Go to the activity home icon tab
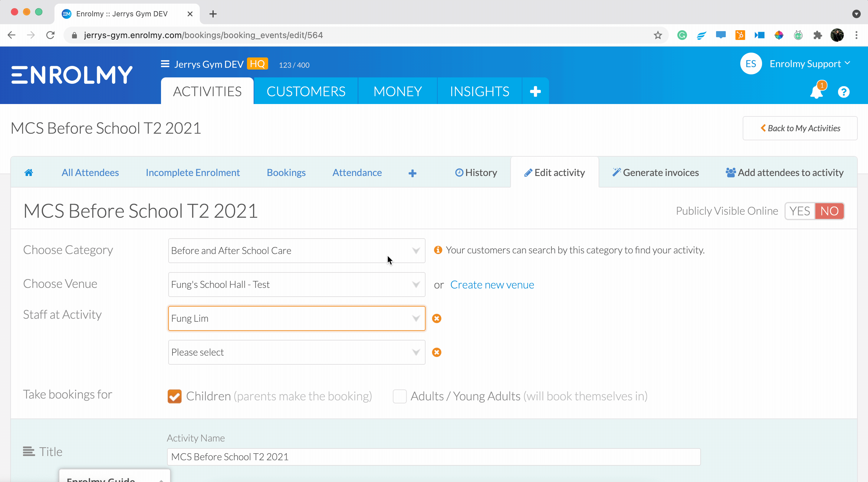This screenshot has width=868, height=482. coord(29,173)
